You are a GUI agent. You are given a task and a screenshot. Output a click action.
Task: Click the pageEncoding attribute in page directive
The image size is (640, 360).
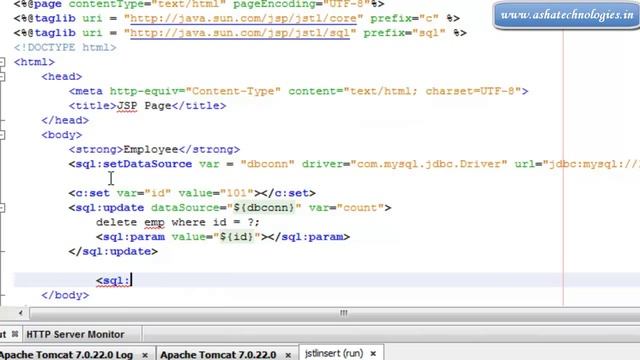pos(302,4)
